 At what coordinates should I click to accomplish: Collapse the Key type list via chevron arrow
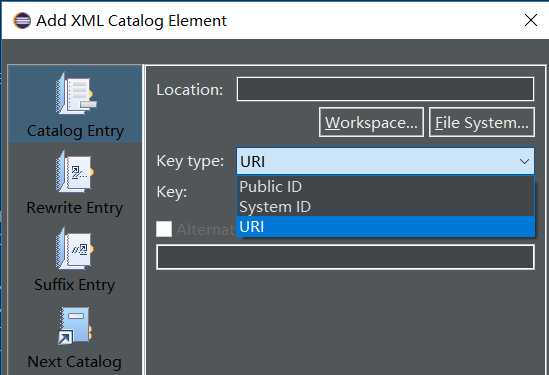point(524,161)
